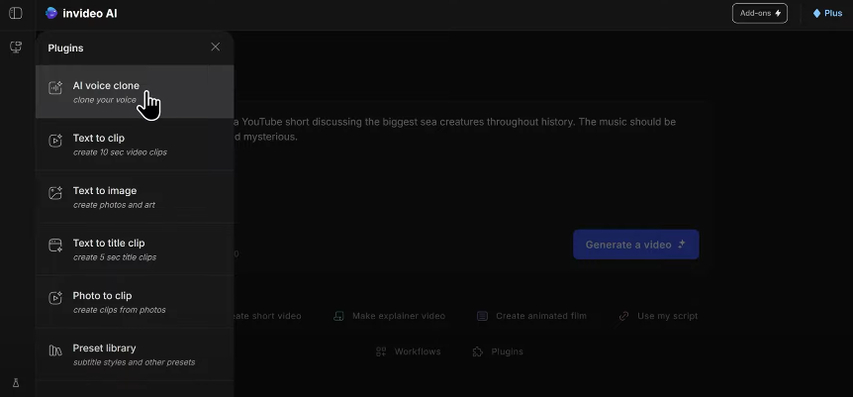Click the Text to title clip icon
Screen dimensions: 853x397
[55, 245]
